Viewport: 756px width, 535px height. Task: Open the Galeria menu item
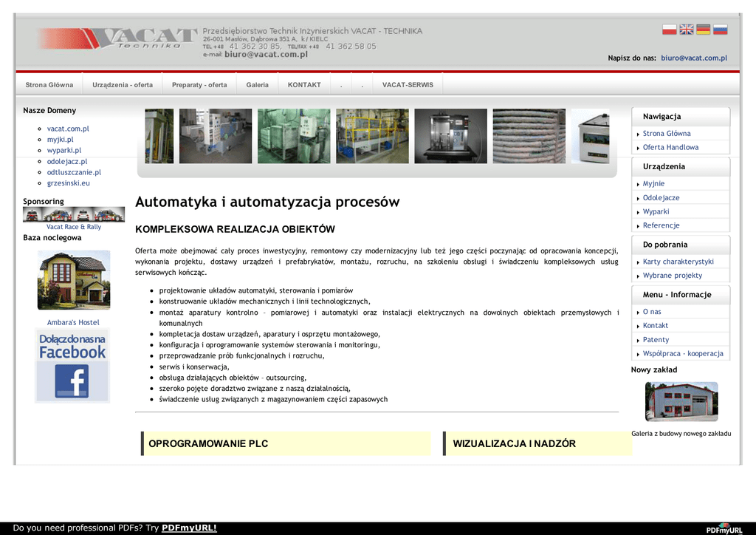coord(258,85)
